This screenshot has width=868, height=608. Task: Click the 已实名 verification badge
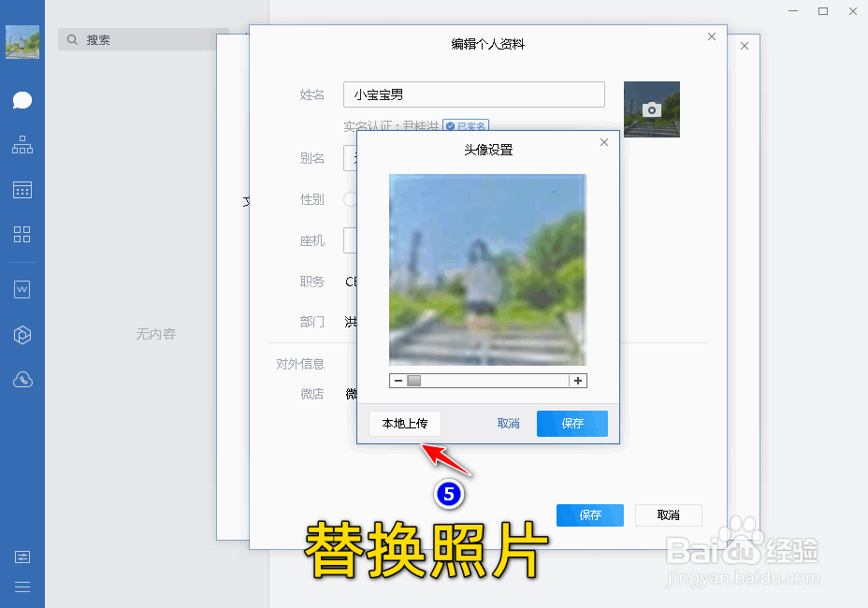(465, 126)
